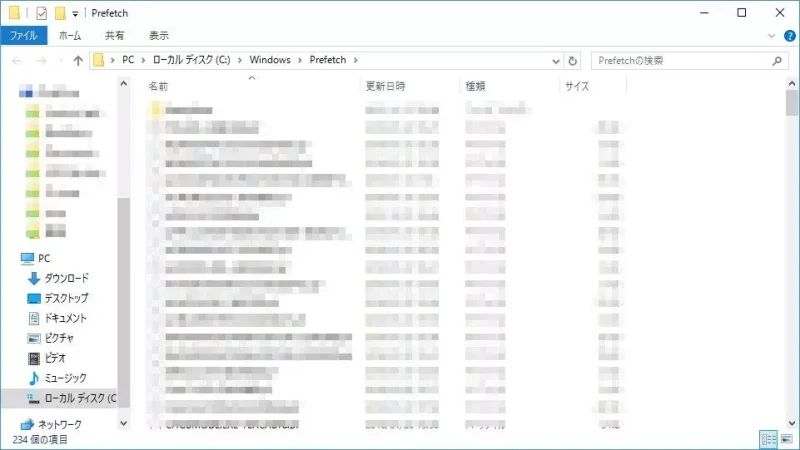The image size is (800, 450).
Task: Click the ピクチャ image icon
Action: pyautogui.click(x=34, y=338)
